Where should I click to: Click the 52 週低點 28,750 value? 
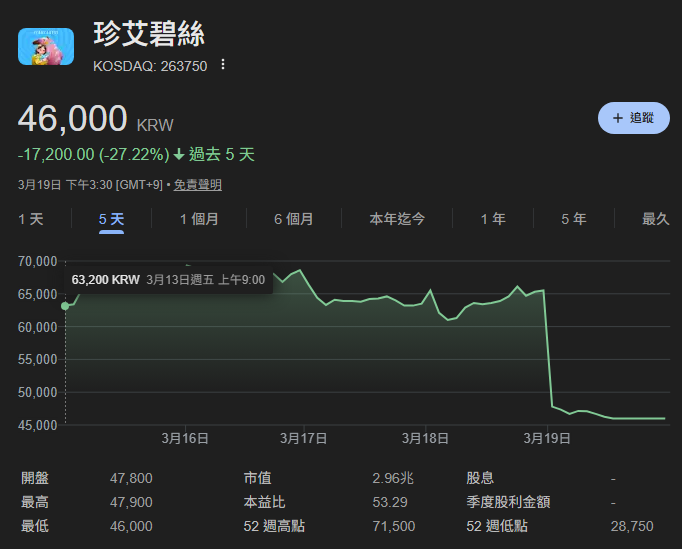tap(632, 526)
